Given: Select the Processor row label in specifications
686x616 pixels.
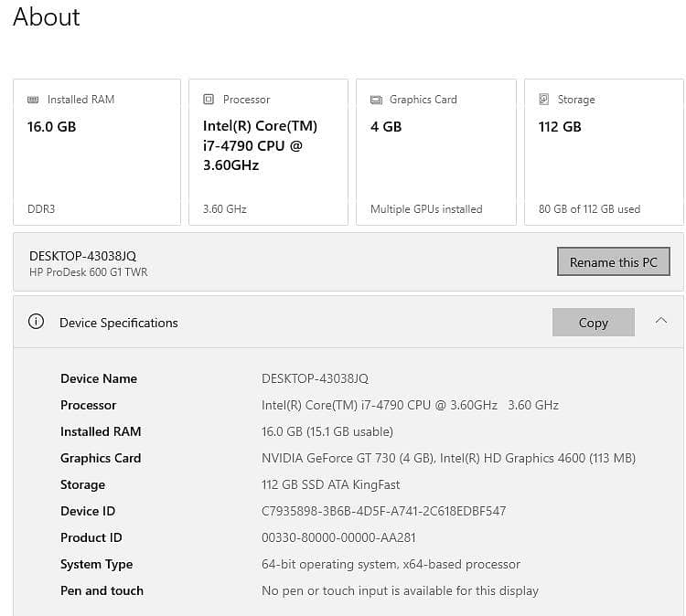Looking at the screenshot, I should (x=89, y=405).
